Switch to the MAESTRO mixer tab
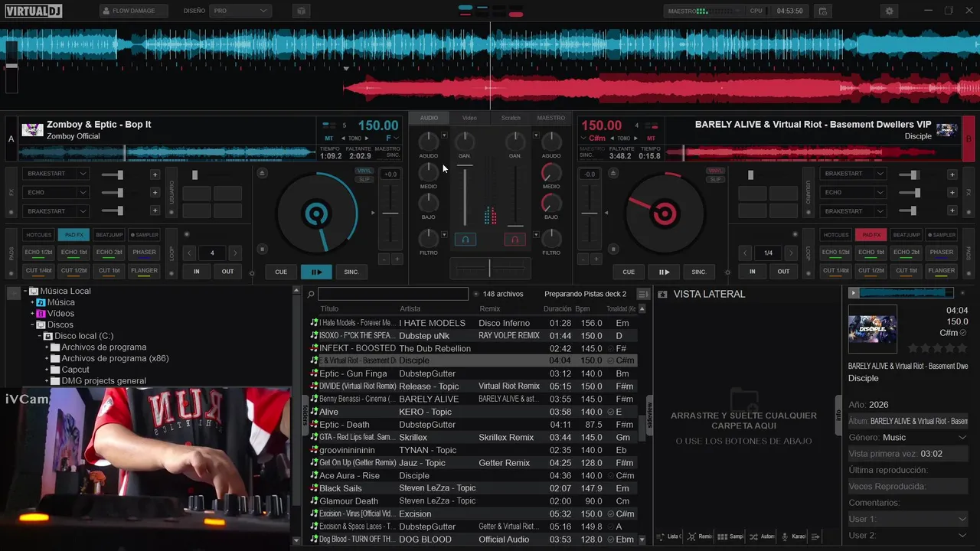This screenshot has width=980, height=551. [x=551, y=118]
